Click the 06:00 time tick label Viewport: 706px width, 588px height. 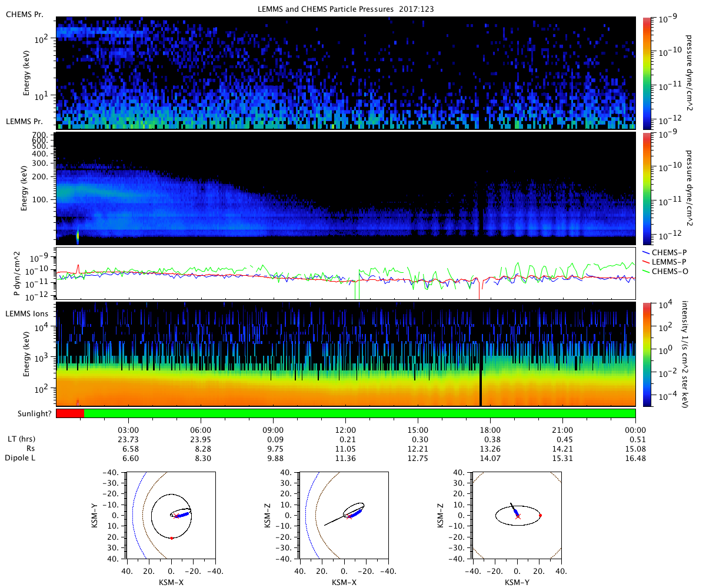click(201, 430)
